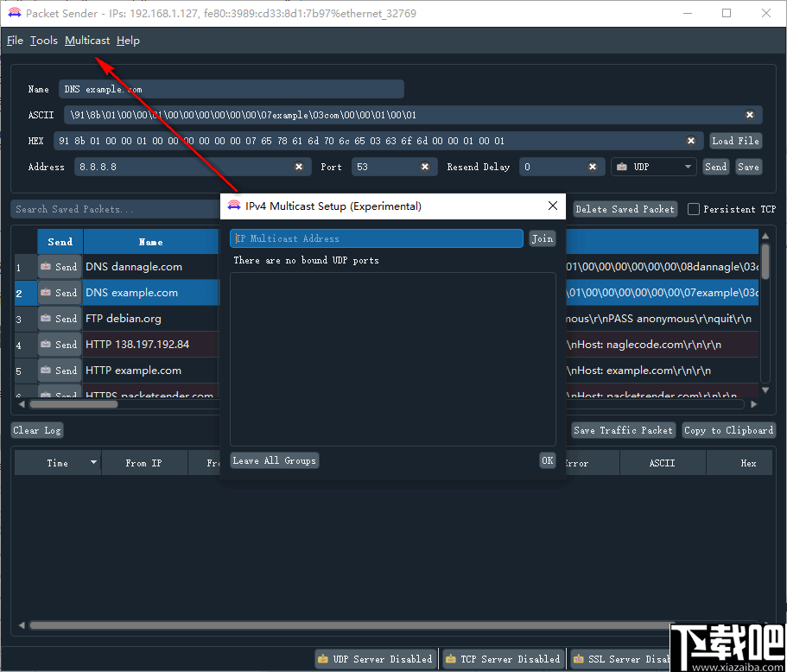Send the HTTP example.com saved packet
Screen dimensions: 787x672
pyautogui.click(x=59, y=371)
